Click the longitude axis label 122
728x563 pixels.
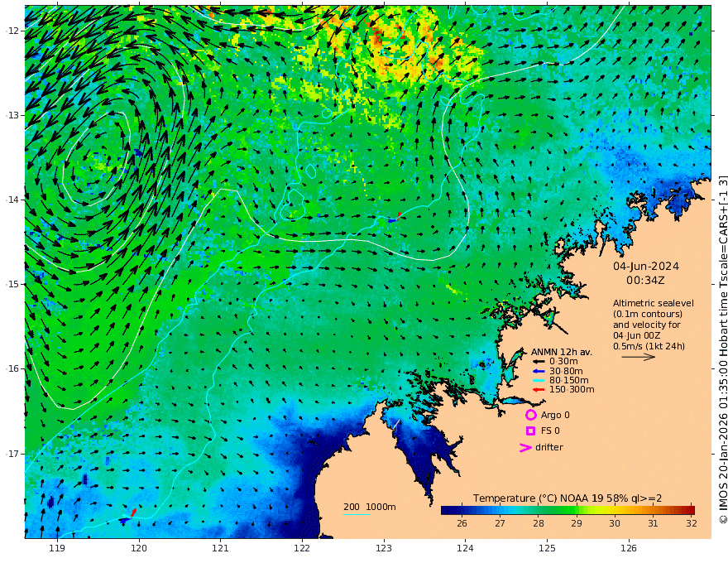(302, 549)
